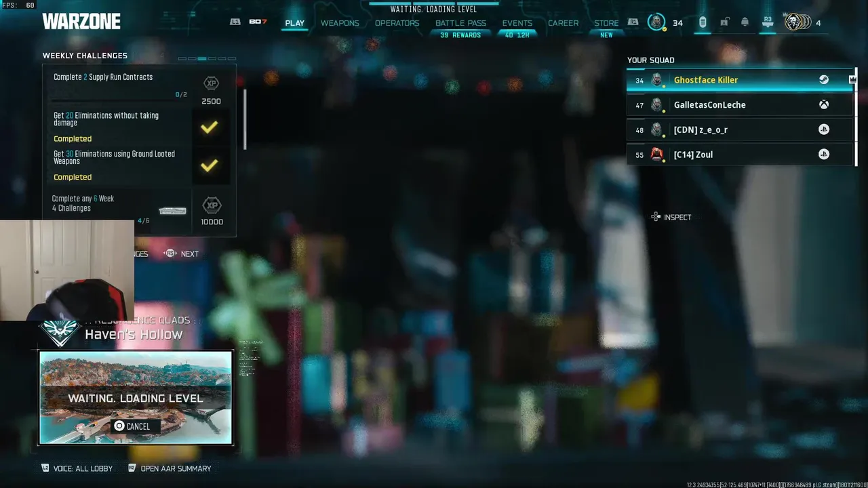Select [C14] Zoul squad member

click(741, 155)
